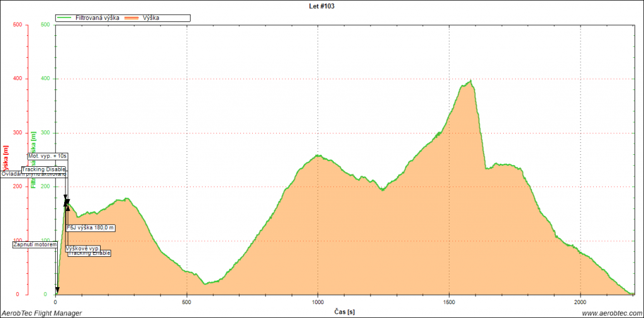Open the www.aerobtec.com link
The width and height of the screenshot is (644, 318).
point(611,312)
